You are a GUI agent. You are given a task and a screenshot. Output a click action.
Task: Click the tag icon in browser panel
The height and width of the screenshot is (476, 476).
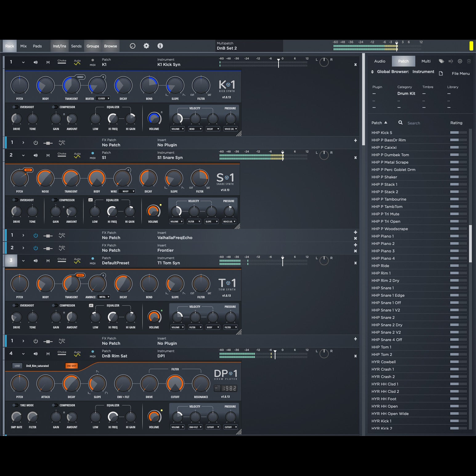coord(441,61)
